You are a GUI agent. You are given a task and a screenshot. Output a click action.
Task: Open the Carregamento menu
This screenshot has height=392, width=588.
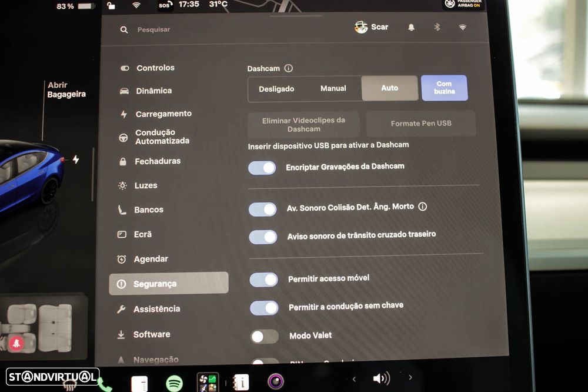coord(156,114)
